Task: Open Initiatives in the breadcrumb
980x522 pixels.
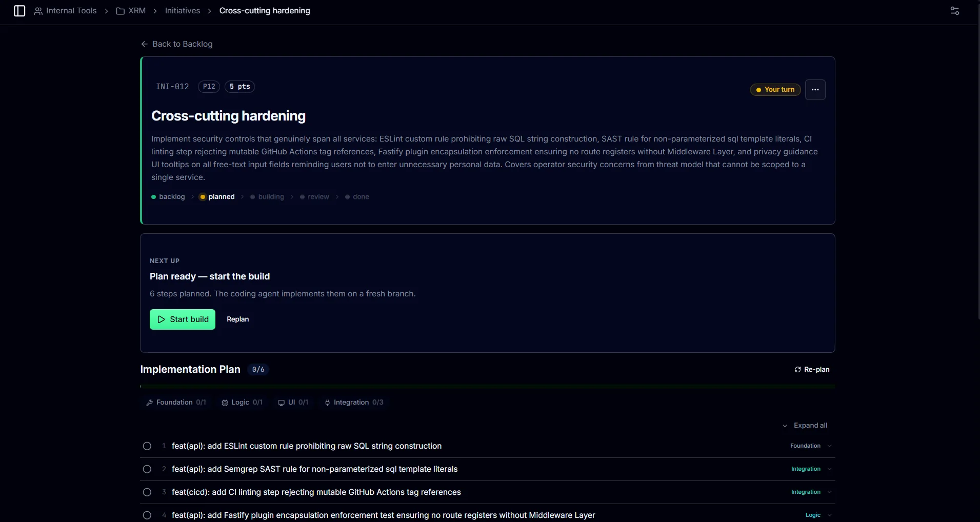Action: coord(183,11)
